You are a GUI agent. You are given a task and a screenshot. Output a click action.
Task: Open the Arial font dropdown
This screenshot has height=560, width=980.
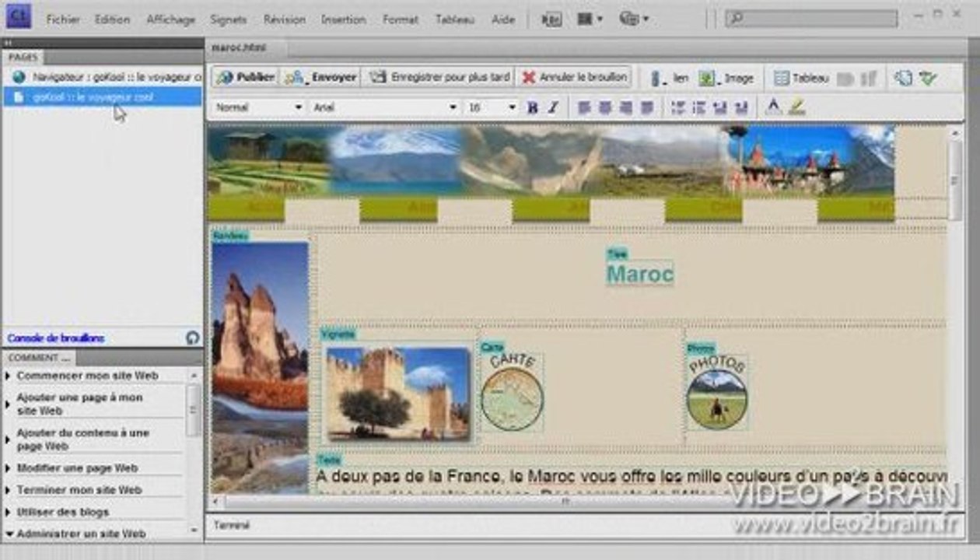[385, 108]
